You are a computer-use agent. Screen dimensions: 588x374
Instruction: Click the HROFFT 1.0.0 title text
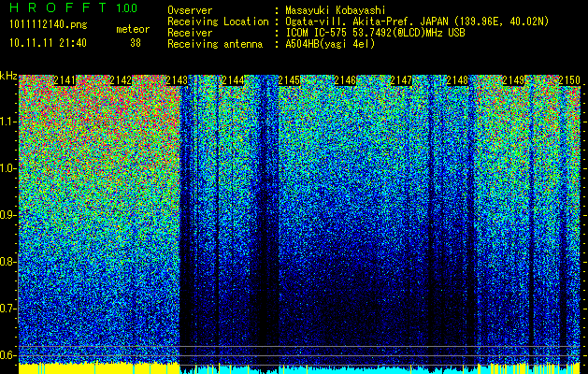(x=74, y=7)
